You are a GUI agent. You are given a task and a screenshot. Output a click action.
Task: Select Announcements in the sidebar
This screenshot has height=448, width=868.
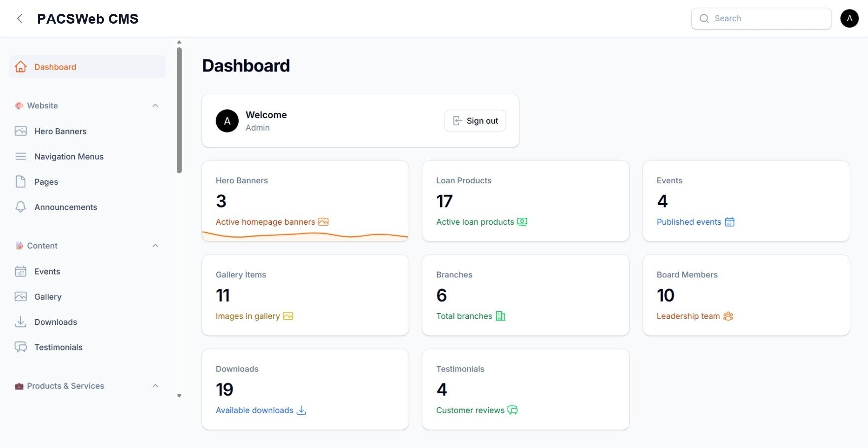pyautogui.click(x=87, y=207)
